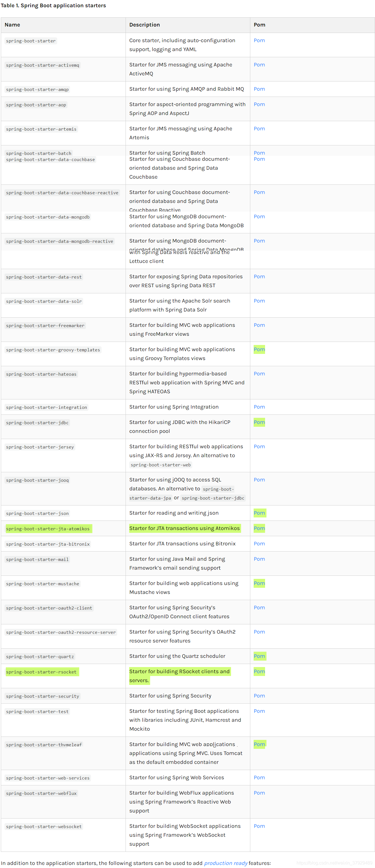
Task: Open the Pom link for spring-boot-starter-webflux
Action: pos(259,793)
